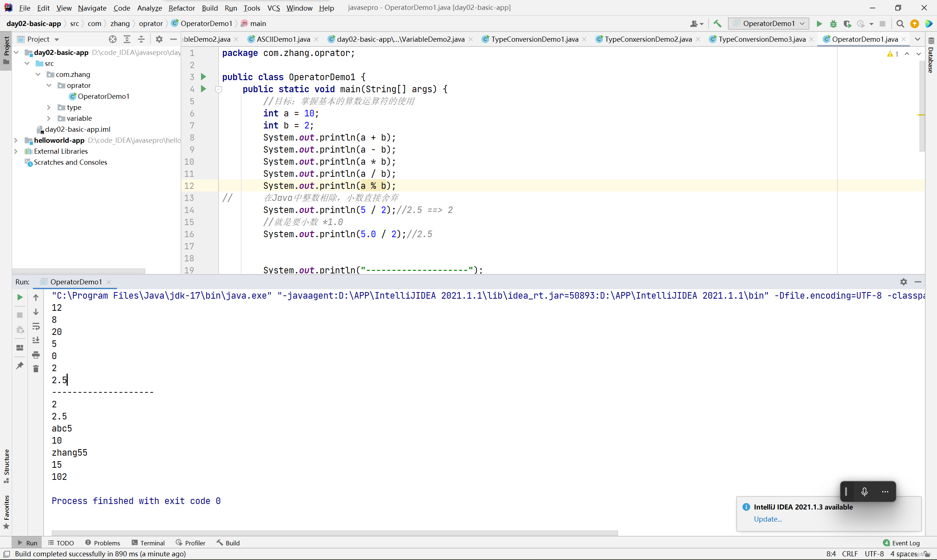Open the Terminal tool window button

tap(148, 543)
